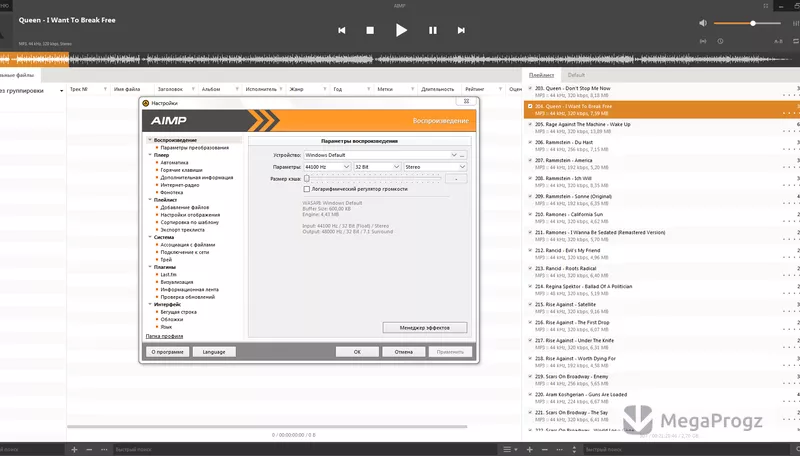
Task: Add files with left bottom plus icon
Action: pos(74,449)
